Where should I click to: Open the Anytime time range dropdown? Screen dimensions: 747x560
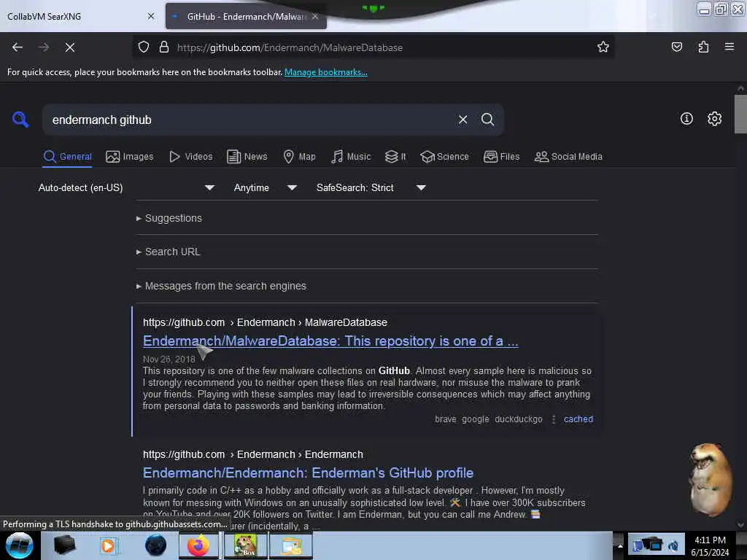pos(266,187)
